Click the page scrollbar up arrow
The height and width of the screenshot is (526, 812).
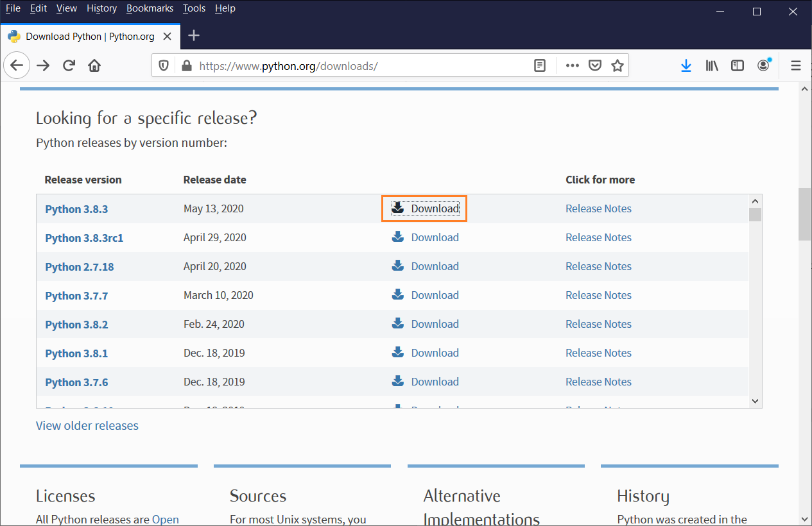(x=805, y=89)
